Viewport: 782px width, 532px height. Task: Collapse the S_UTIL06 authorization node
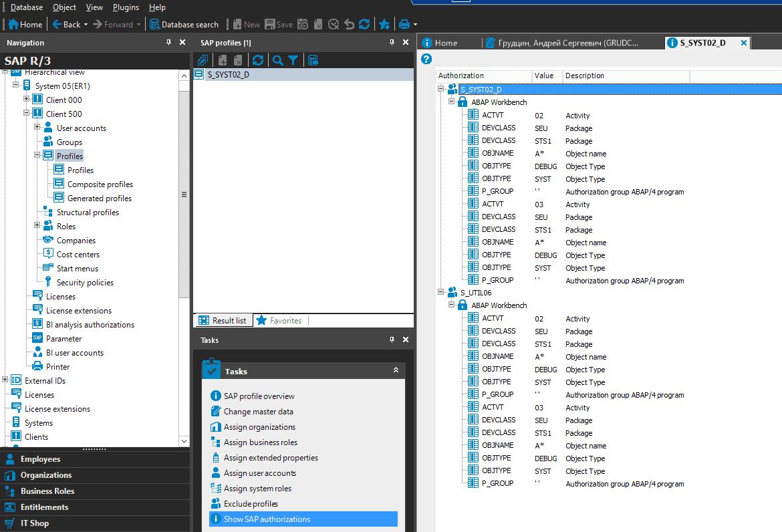tap(441, 292)
